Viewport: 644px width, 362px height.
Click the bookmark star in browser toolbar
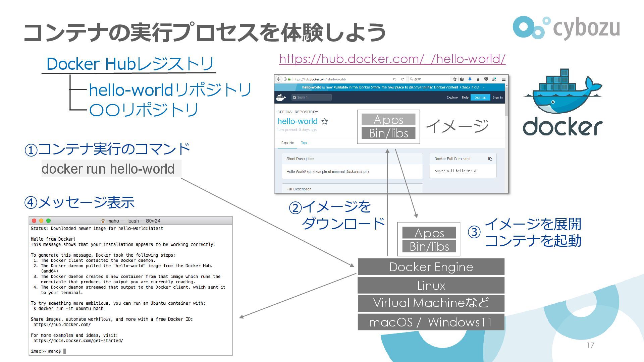tap(455, 79)
